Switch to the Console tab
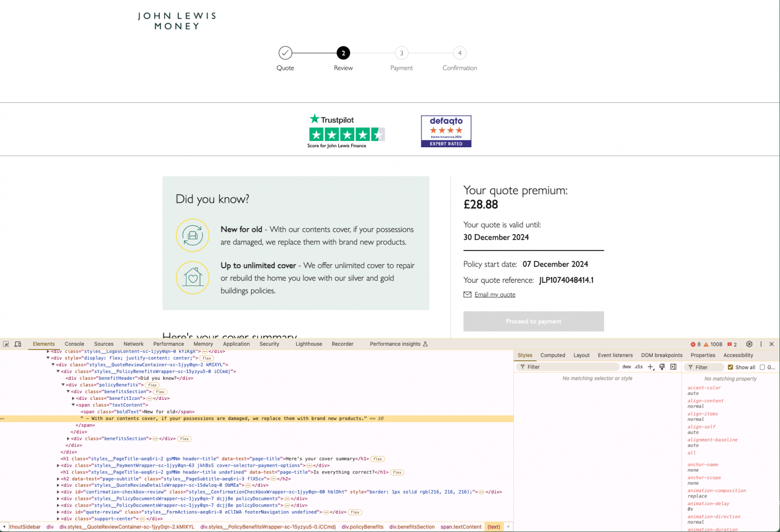Image resolution: width=780 pixels, height=532 pixels. [x=74, y=344]
